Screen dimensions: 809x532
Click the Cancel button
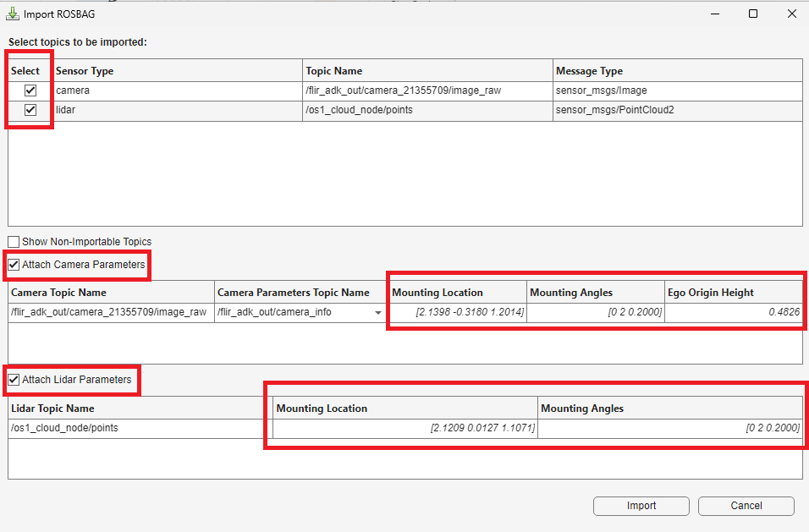point(746,506)
